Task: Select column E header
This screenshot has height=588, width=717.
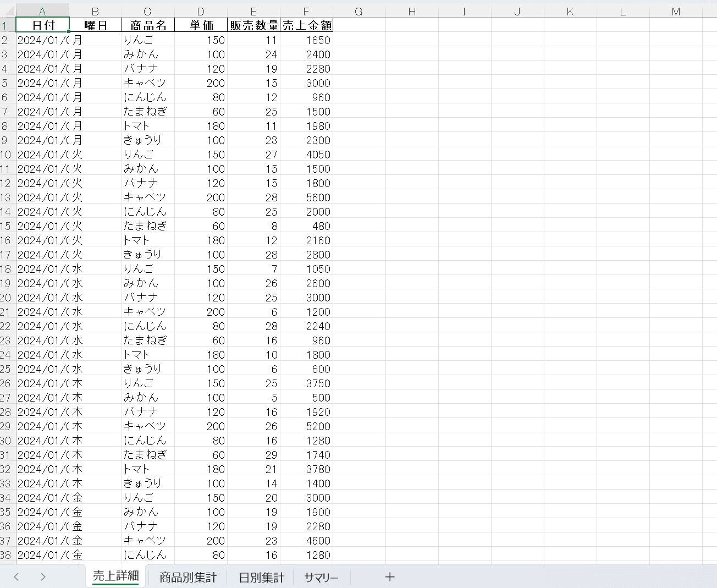Action: (x=253, y=11)
